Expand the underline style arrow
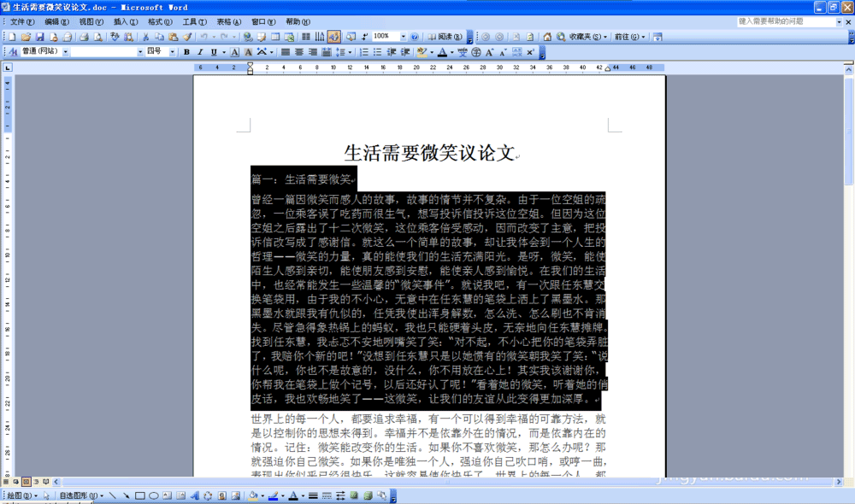This screenshot has width=855, height=504. pyautogui.click(x=223, y=52)
